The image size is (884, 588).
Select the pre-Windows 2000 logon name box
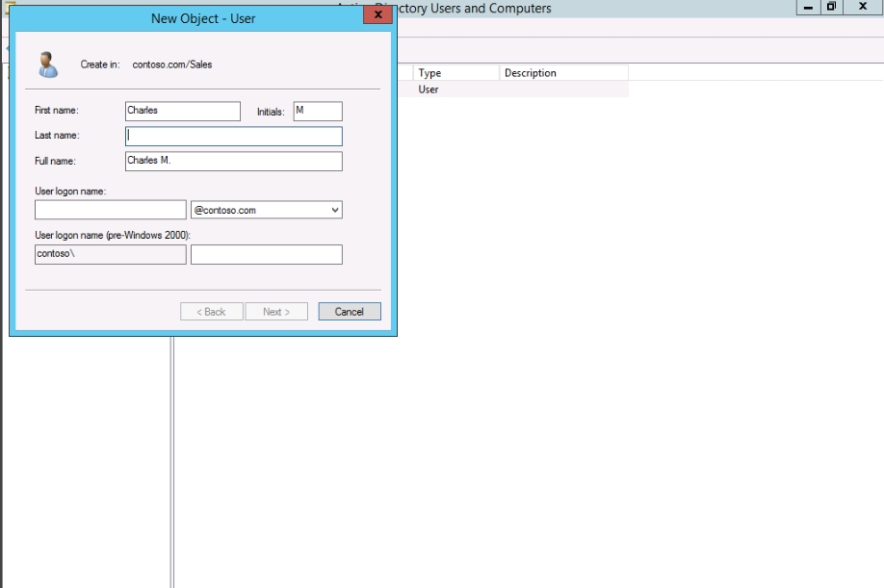coord(267,254)
